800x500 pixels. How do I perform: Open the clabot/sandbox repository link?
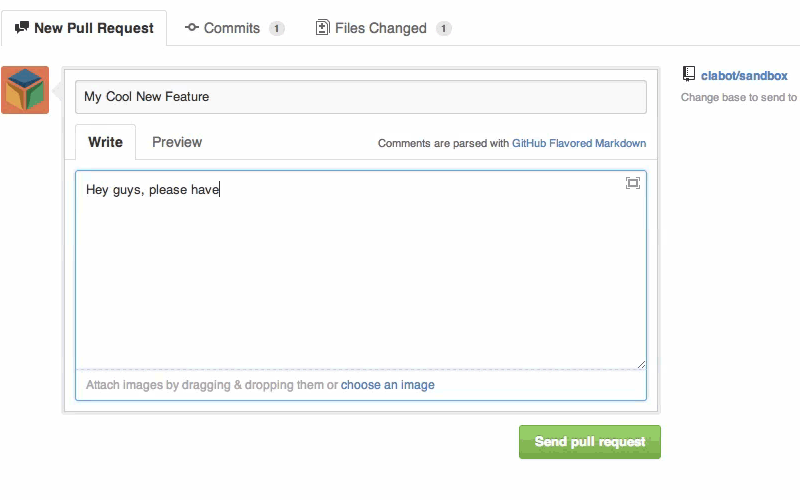pyautogui.click(x=744, y=76)
